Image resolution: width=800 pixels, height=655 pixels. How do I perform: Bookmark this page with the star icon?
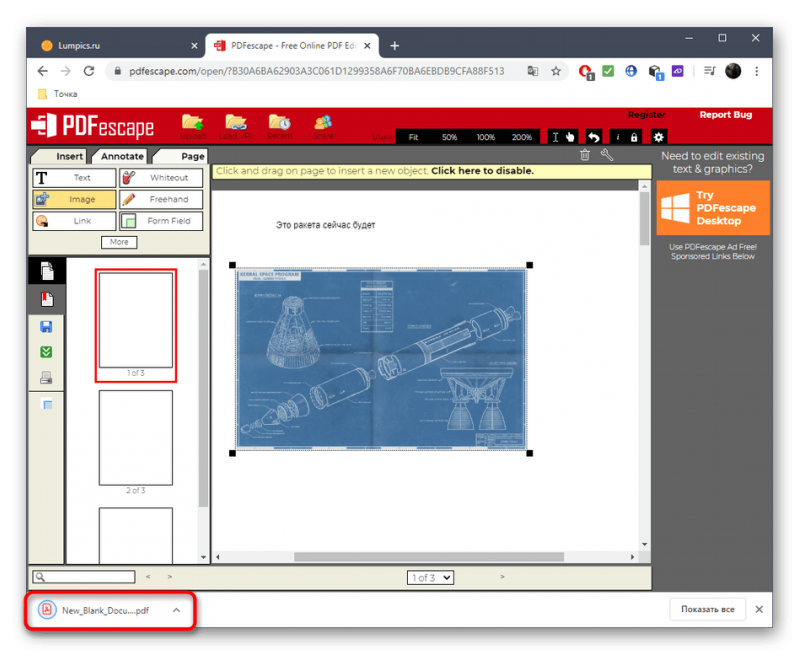(556, 71)
